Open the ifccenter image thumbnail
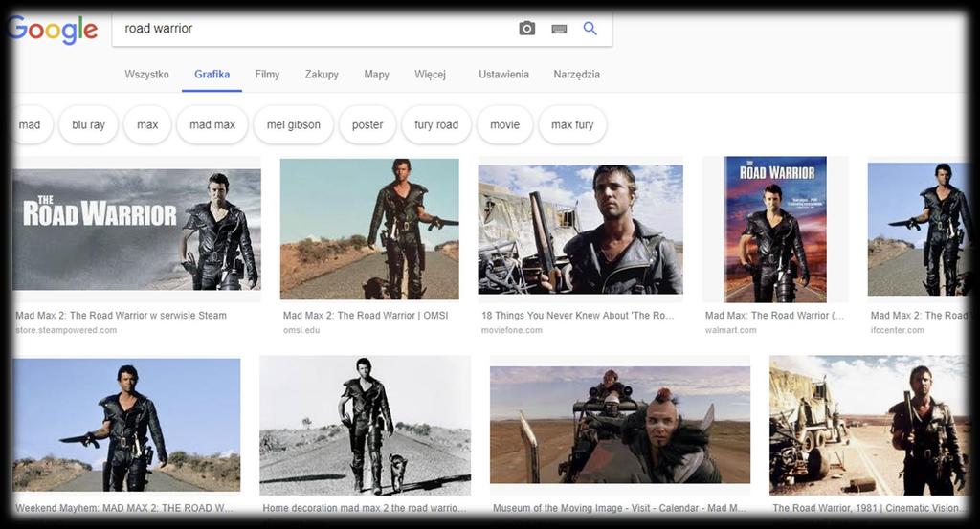 (918, 229)
